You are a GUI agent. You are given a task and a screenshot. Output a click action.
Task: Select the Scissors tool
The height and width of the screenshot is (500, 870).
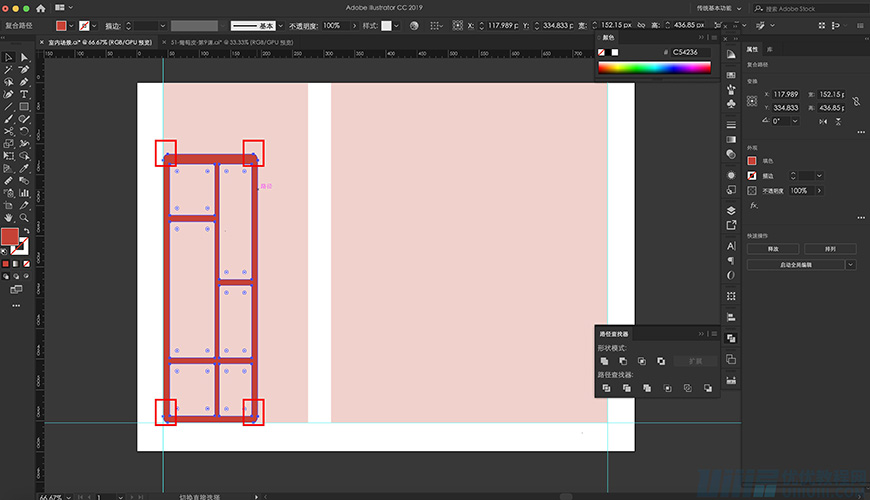tap(9, 131)
